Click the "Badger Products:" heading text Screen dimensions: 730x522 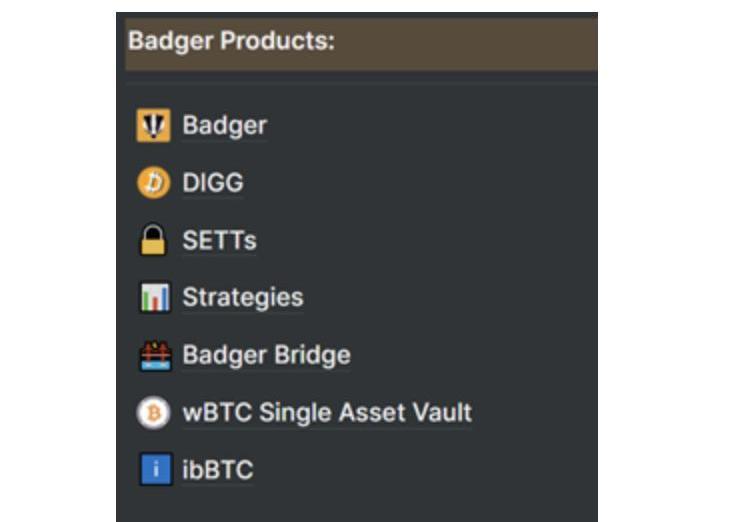(x=231, y=42)
